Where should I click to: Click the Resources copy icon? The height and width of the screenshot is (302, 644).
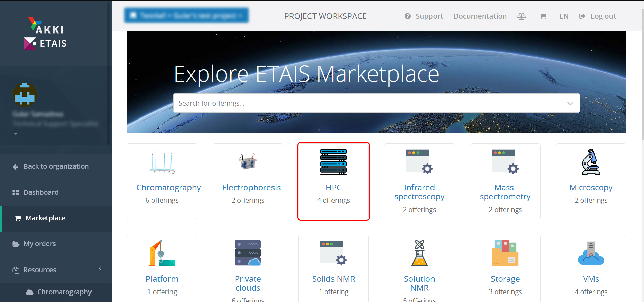pos(16,270)
